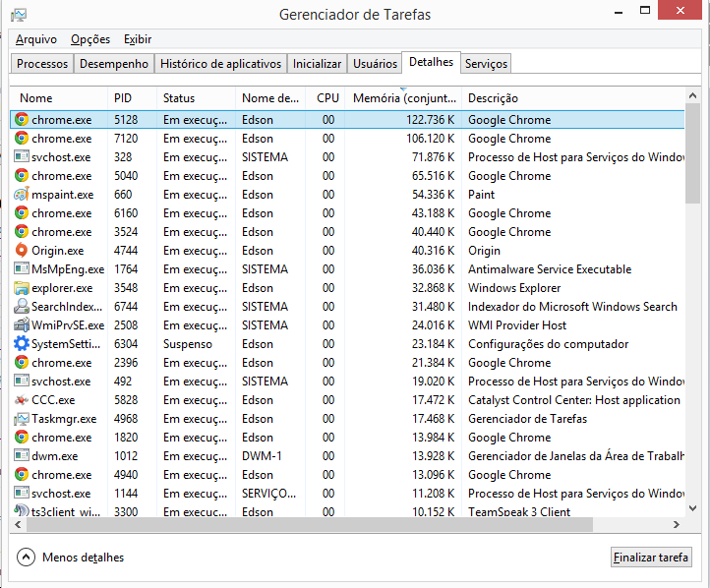Click the svchost.exe icon with PID 328

tap(22, 157)
